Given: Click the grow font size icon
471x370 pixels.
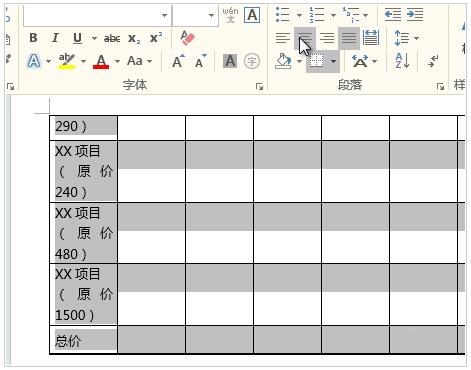Looking at the screenshot, I should 178,61.
